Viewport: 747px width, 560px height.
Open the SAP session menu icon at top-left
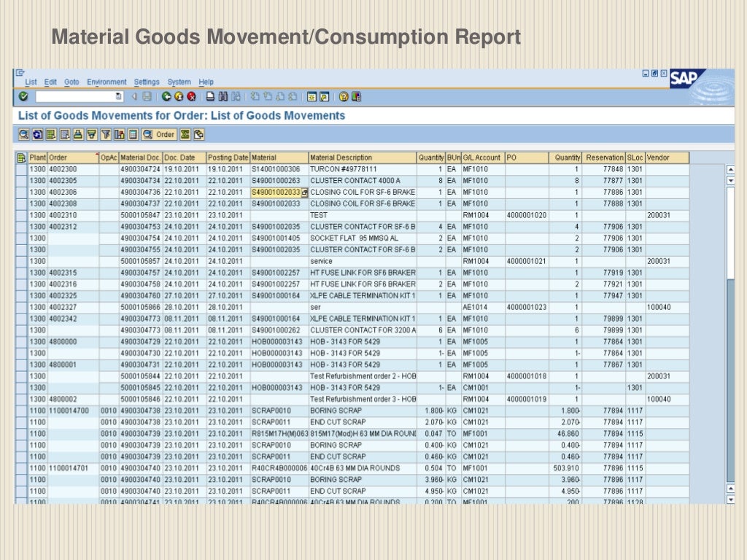[20, 73]
